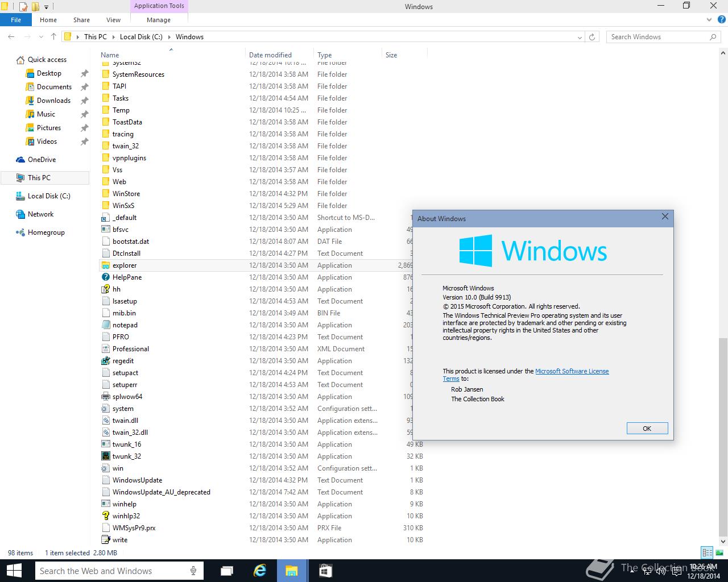Launch Internet Explorer from taskbar

(x=260, y=571)
